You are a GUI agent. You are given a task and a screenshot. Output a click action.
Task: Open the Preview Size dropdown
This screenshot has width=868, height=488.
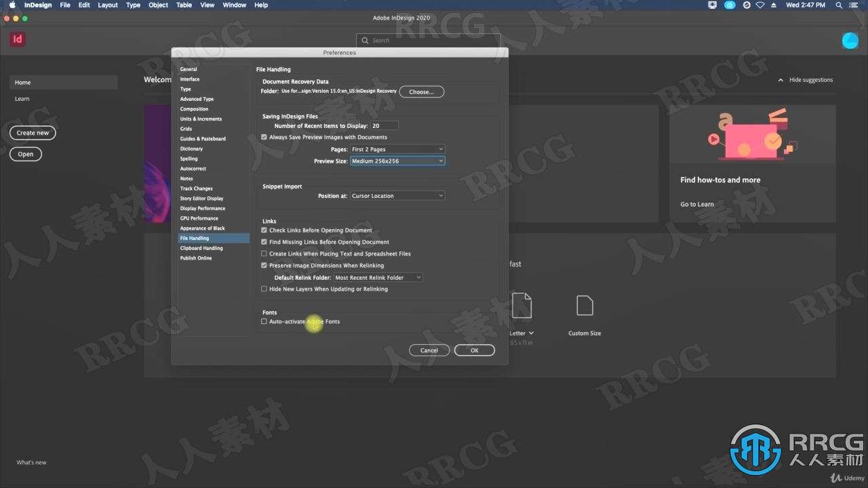[397, 161]
